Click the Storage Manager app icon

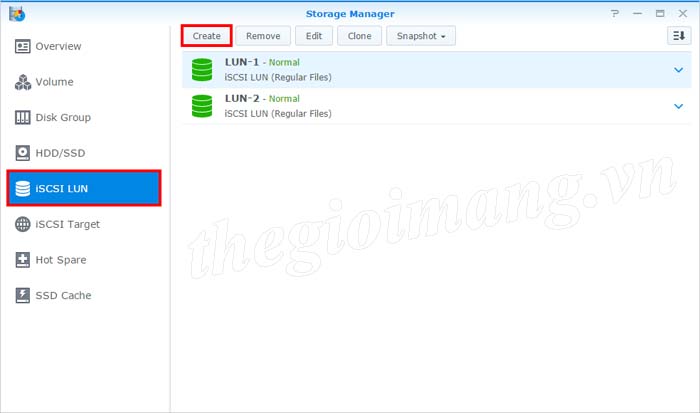(16, 13)
